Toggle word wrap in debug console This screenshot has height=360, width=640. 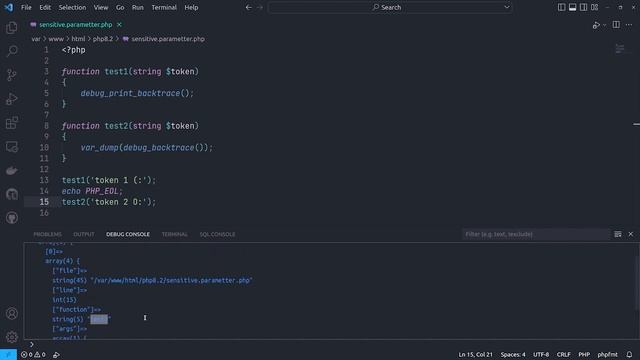click(618, 234)
